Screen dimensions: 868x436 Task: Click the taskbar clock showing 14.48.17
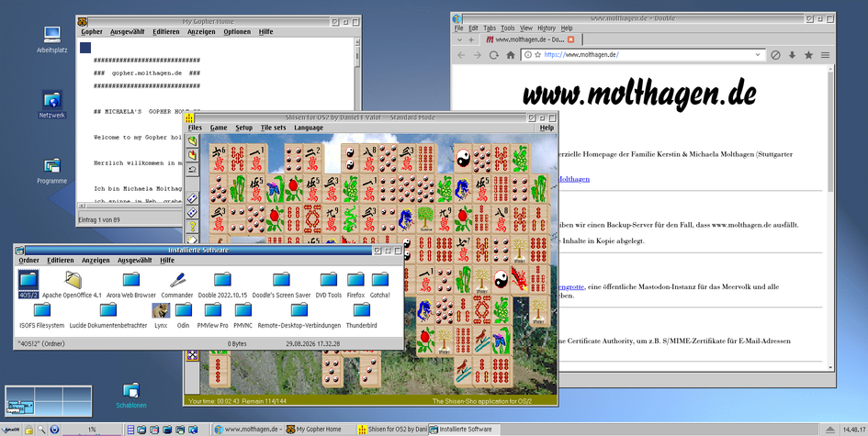(853, 430)
